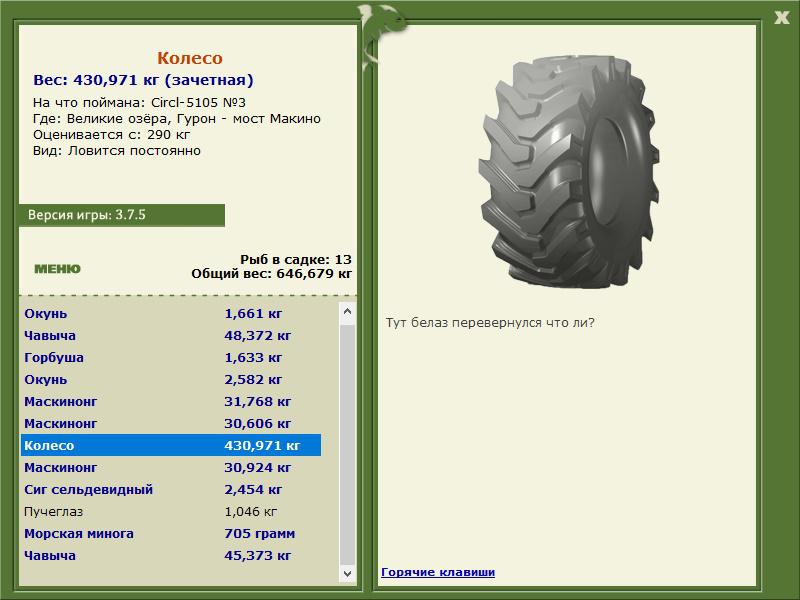
Task: Click the Вес: 430,971 кг (зачетная) line
Action: 143,80
